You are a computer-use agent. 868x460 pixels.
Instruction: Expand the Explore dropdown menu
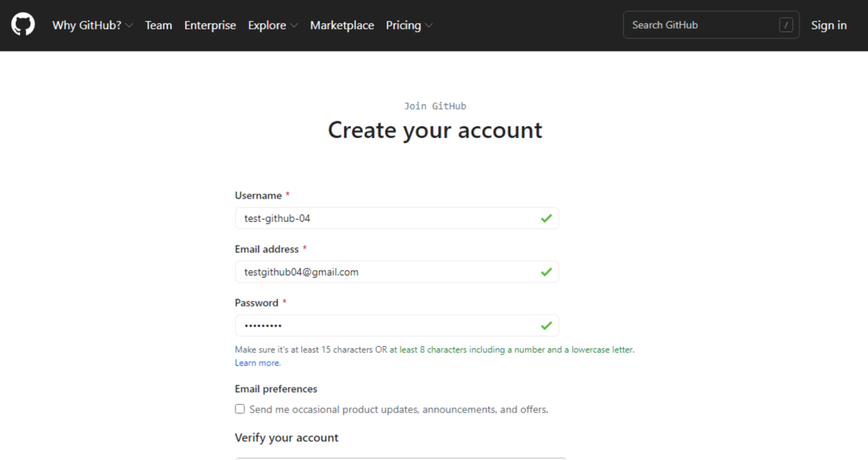point(272,25)
